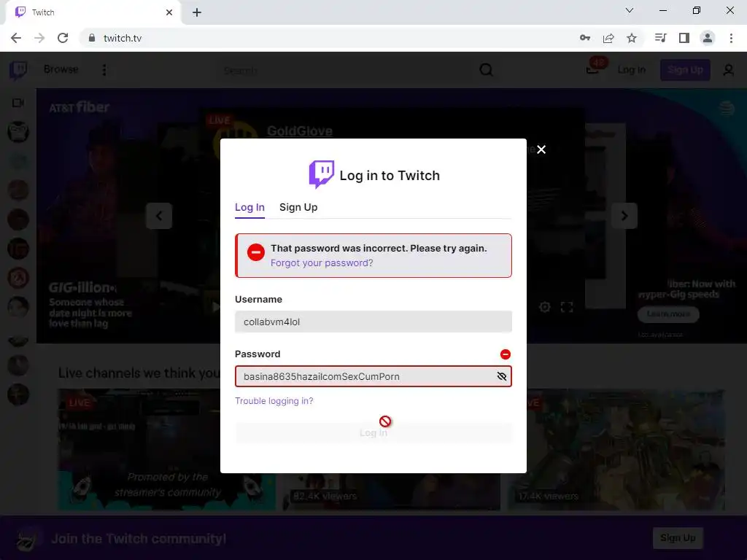The height and width of the screenshot is (560, 747).
Task: Toggle the browser side panel icon
Action: (x=684, y=38)
